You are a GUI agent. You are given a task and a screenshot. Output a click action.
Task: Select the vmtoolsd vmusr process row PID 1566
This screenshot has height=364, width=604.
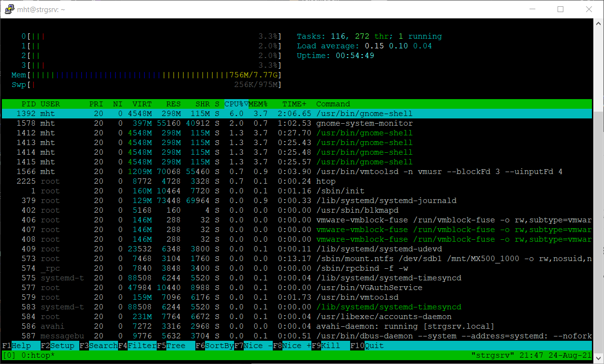[x=297, y=172]
